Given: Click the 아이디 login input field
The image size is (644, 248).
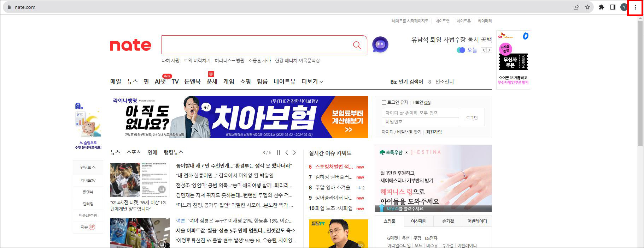Looking at the screenshot, I should (420, 113).
